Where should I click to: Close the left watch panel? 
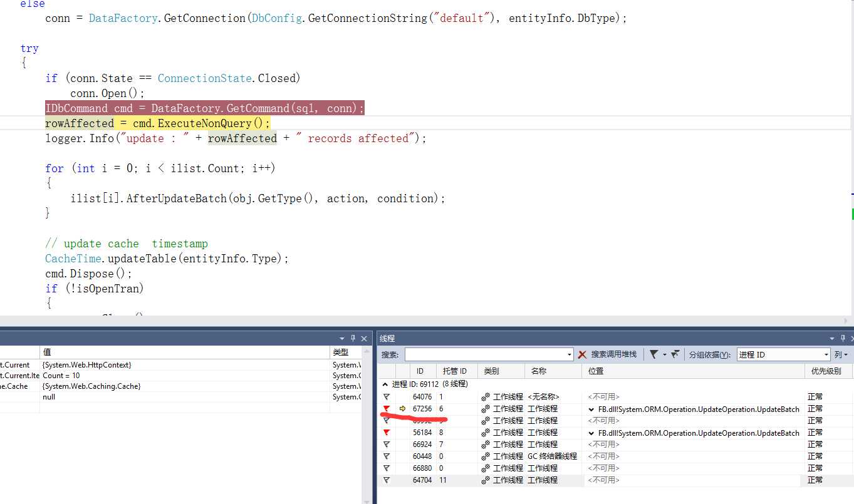[364, 338]
